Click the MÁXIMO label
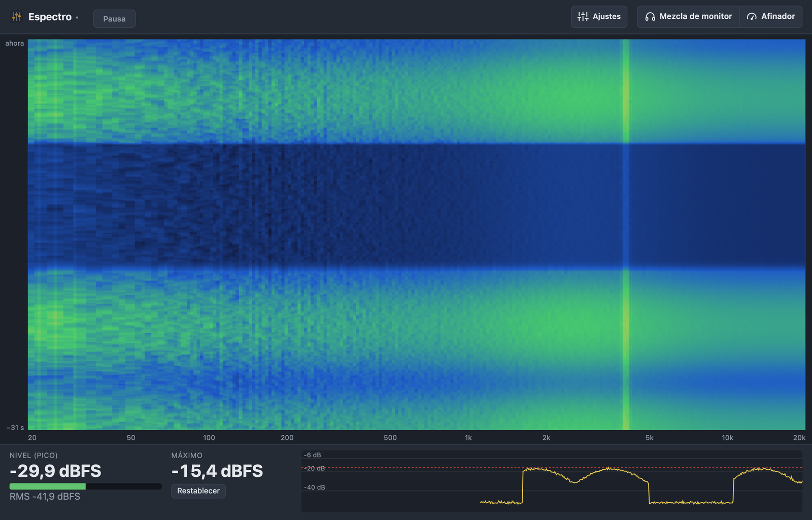This screenshot has height=520, width=812. pos(187,456)
